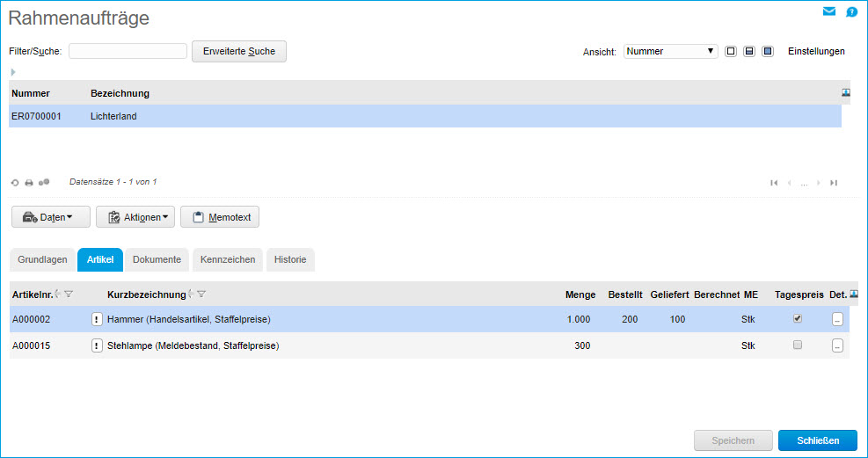Switch to the full-filled view layout toggle

767,52
